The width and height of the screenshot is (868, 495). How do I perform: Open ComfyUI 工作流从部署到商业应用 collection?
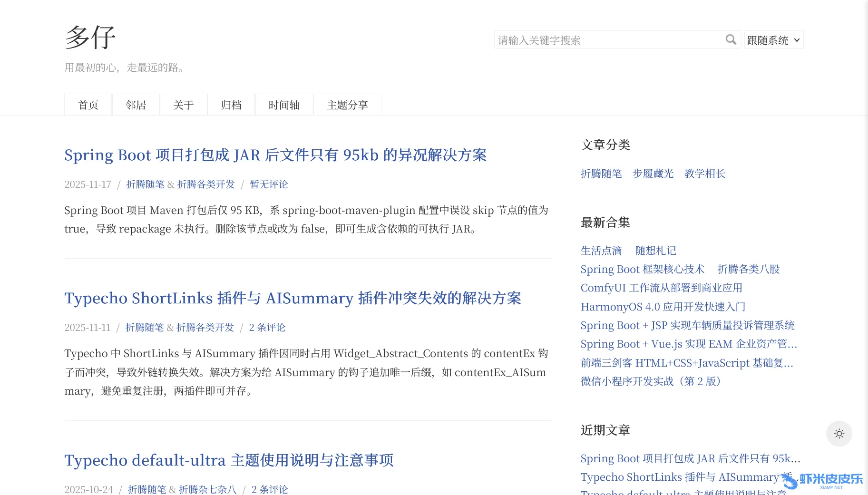[x=661, y=288]
